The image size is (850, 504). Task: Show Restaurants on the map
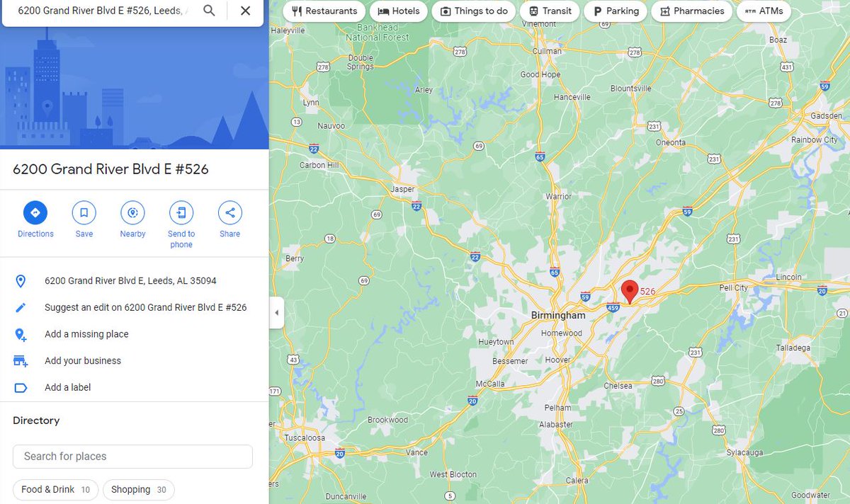324,11
